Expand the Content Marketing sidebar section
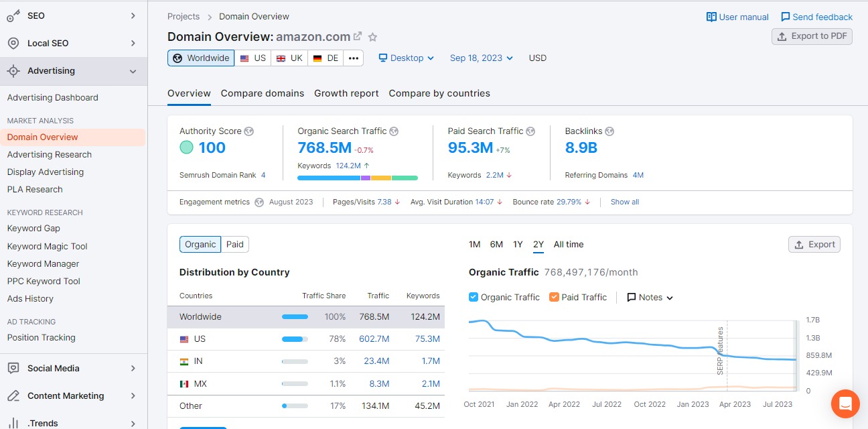 click(133, 395)
